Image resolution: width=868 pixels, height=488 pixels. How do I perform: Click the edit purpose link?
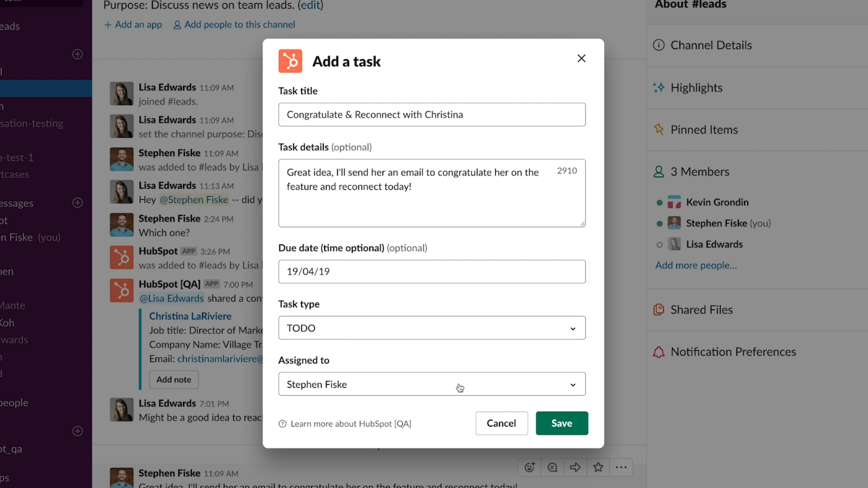pos(310,6)
